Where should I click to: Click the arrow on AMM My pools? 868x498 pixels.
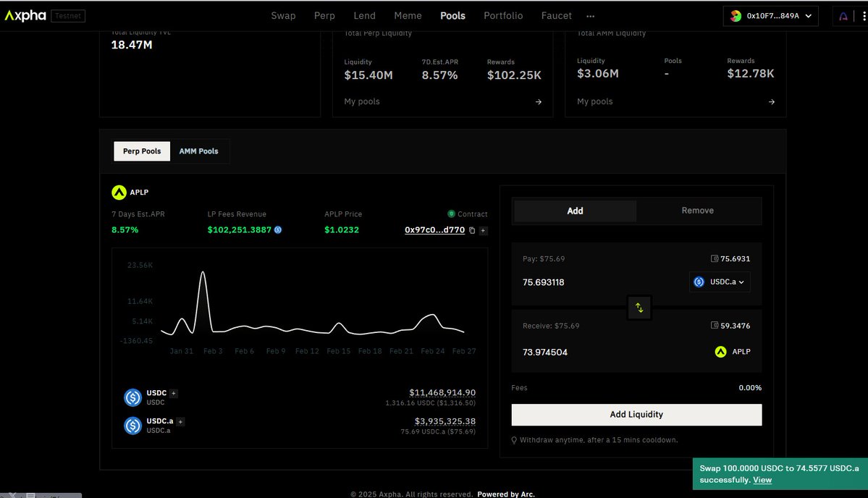[772, 102]
